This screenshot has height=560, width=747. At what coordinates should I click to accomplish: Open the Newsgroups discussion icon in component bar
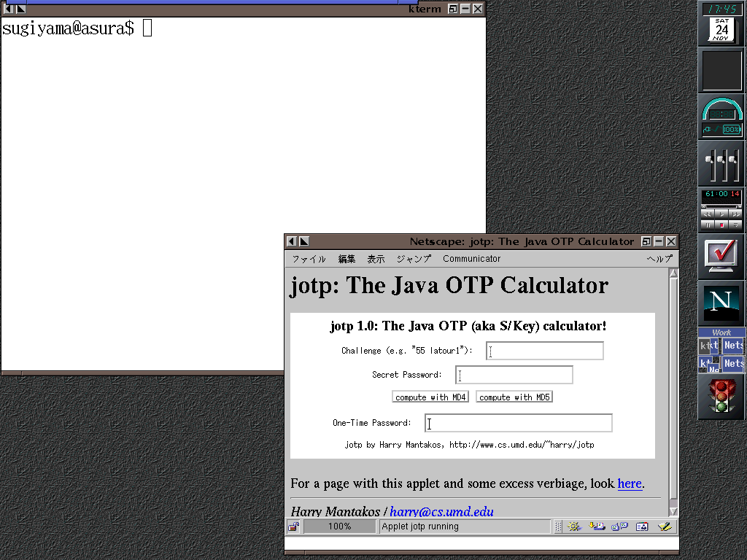pyautogui.click(x=619, y=526)
